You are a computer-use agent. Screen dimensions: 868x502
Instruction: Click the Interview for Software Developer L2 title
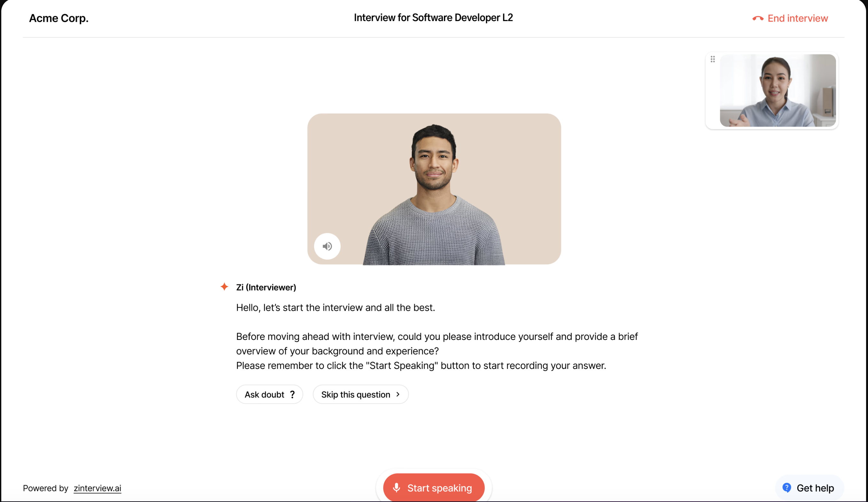pyautogui.click(x=433, y=18)
